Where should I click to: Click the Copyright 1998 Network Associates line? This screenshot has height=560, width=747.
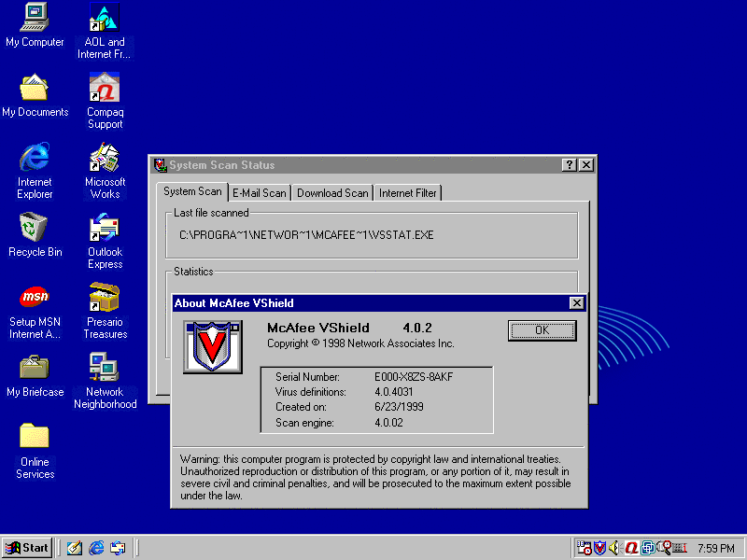click(x=360, y=343)
